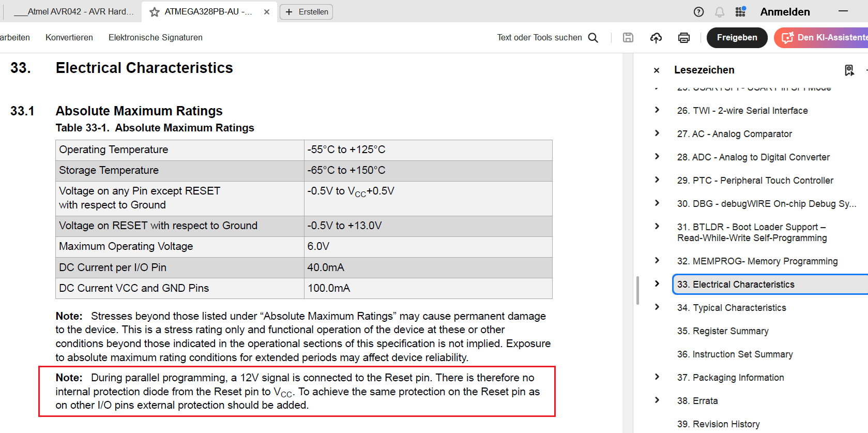Close the ATMEGA328PB-AU tab
Image resolution: width=868 pixels, height=433 pixels.
click(267, 12)
